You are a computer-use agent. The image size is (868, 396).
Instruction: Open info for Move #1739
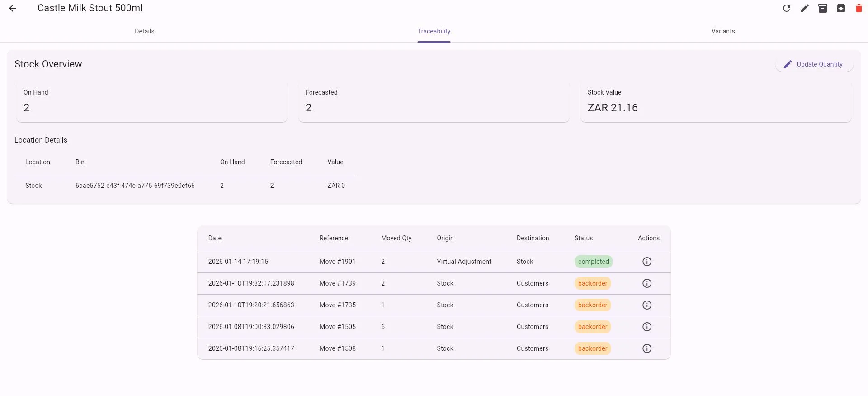tap(647, 283)
